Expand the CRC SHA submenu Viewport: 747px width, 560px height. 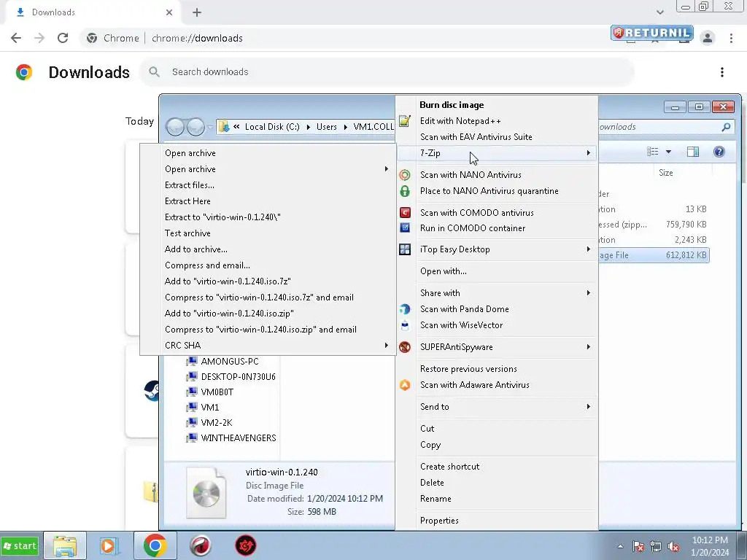[387, 345]
